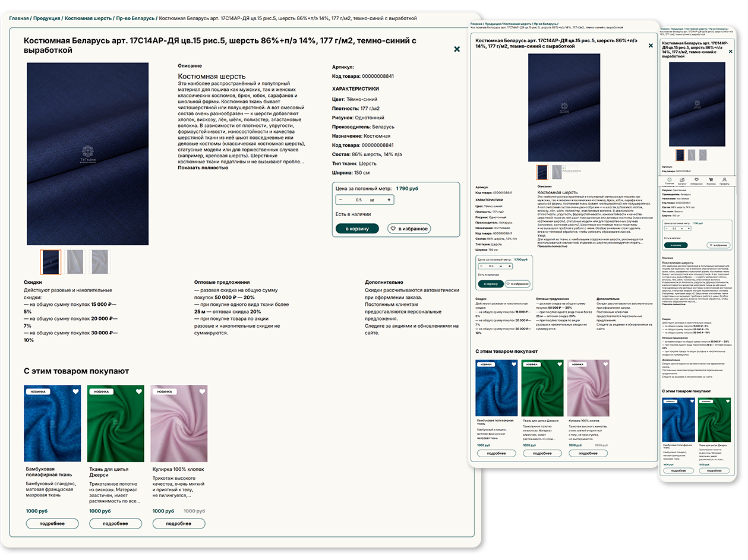This screenshot has width=748, height=560.
Task: Expand description via Показать полностью in desktop layout
Action: click(203, 168)
